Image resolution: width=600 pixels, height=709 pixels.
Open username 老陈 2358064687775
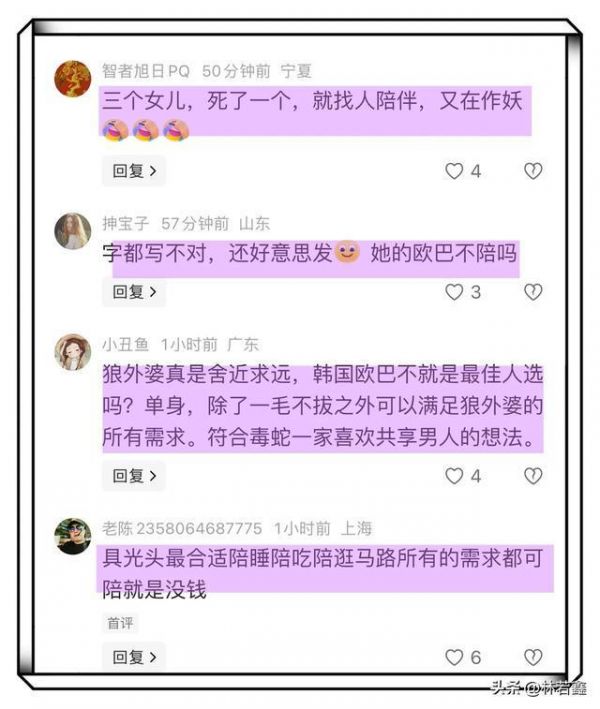[x=182, y=528]
